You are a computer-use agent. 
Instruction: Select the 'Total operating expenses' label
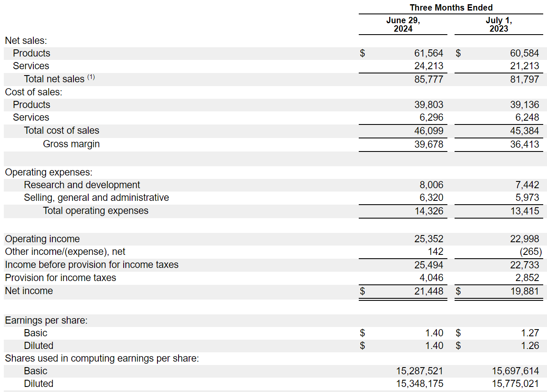96,211
